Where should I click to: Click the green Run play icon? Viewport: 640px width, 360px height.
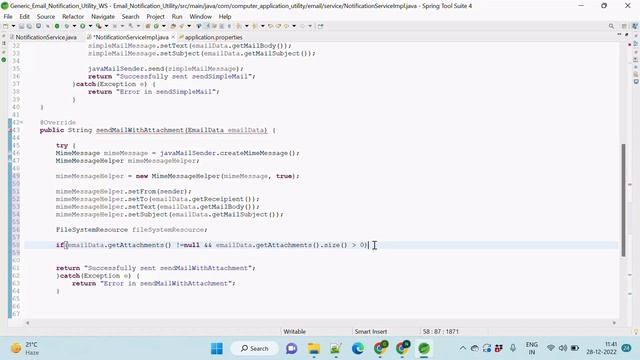point(82,26)
